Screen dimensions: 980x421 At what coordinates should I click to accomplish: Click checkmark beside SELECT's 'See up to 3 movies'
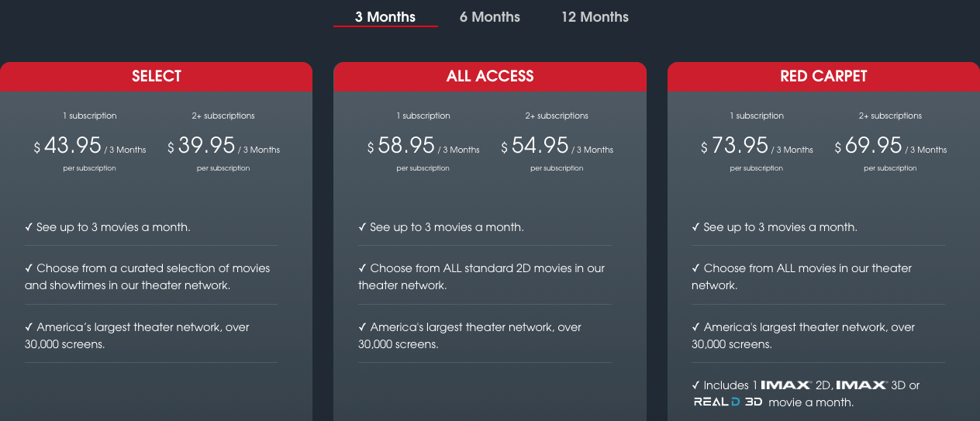tap(29, 228)
